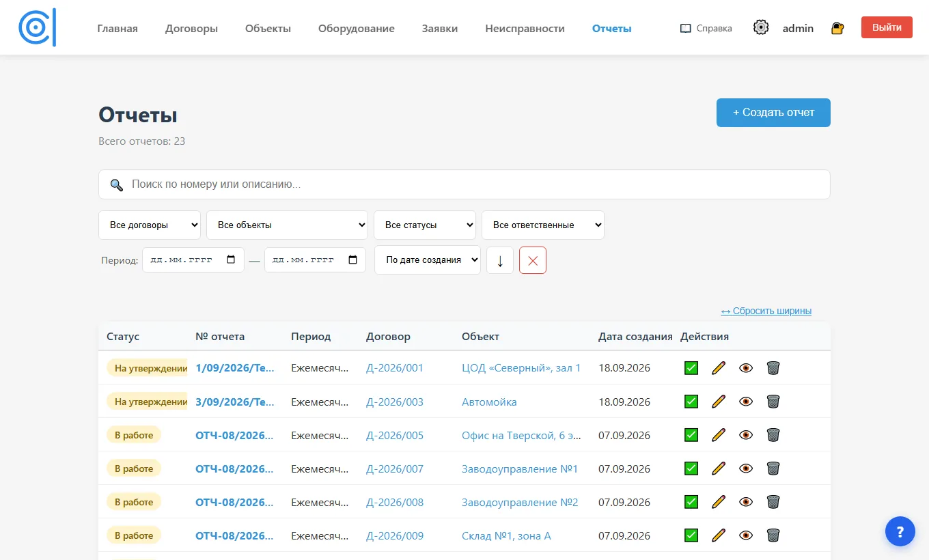Screen dimensions: 929x560
Task: Focus the search by number or description field
Action: coord(464,184)
